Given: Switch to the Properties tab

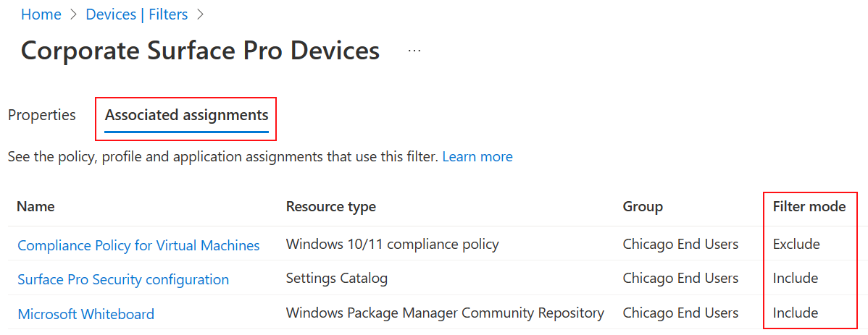Looking at the screenshot, I should pyautogui.click(x=42, y=115).
